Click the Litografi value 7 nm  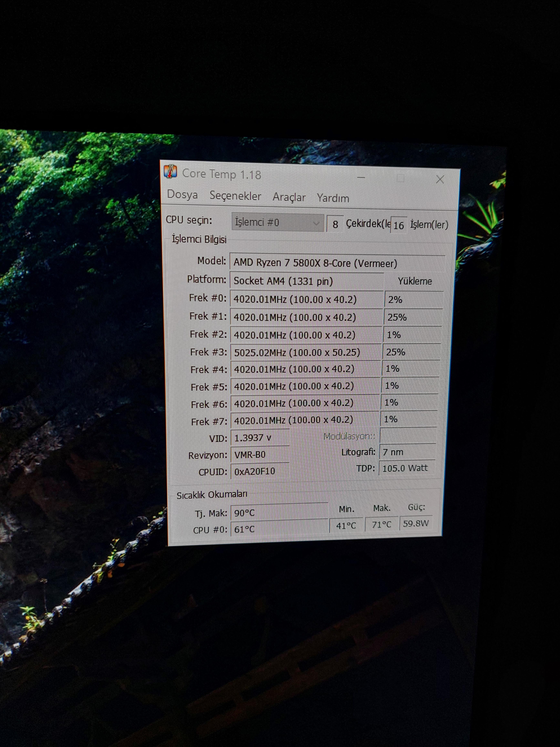407,452
